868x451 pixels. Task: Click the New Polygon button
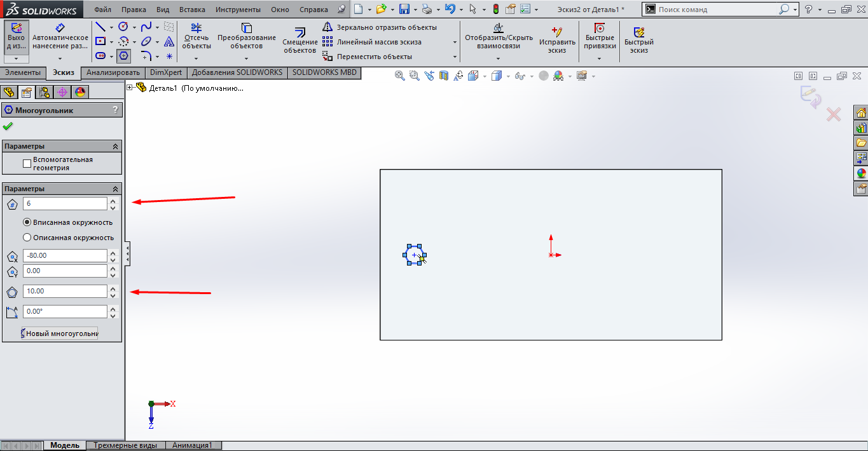tap(60, 333)
